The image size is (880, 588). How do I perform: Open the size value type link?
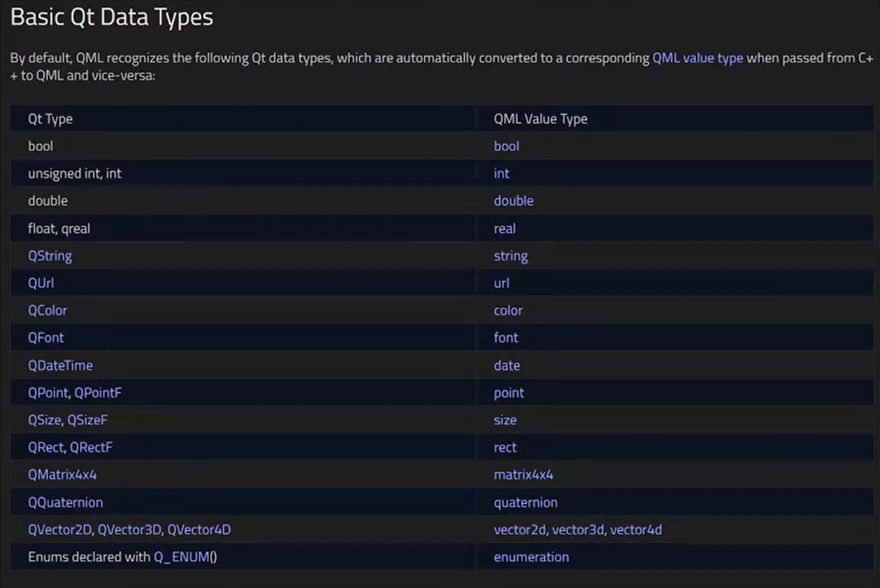coord(505,419)
